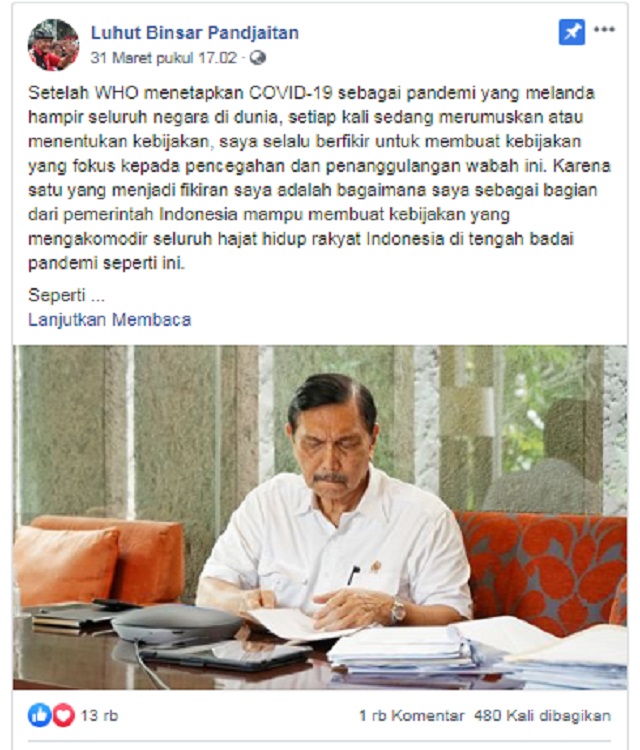Click the blue like reaction icon
The width and height of the screenshot is (640, 750).
(x=39, y=715)
